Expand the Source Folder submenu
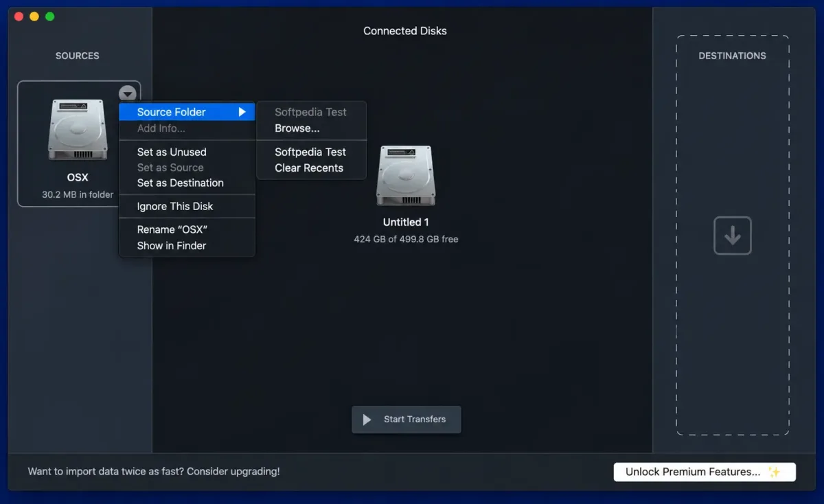This screenshot has height=504, width=824. point(187,112)
